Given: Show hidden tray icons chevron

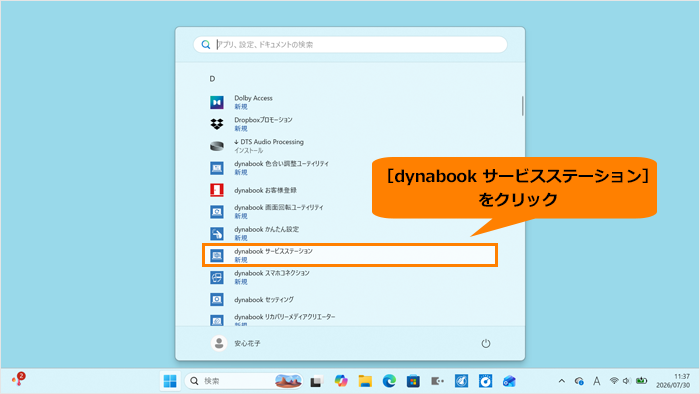Looking at the screenshot, I should [x=562, y=381].
